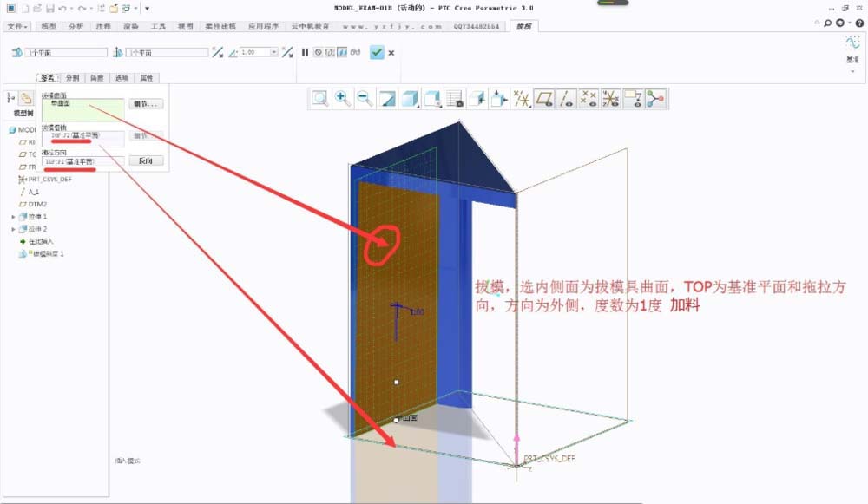Screen dimensions: 868x504
Task: Click the Zoom Out magnifier icon
Action: [365, 99]
